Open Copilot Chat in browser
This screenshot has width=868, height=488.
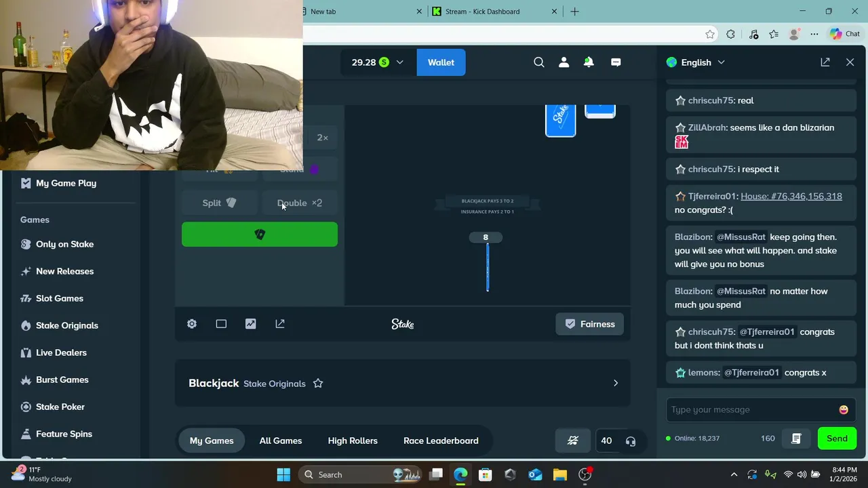coord(845,34)
